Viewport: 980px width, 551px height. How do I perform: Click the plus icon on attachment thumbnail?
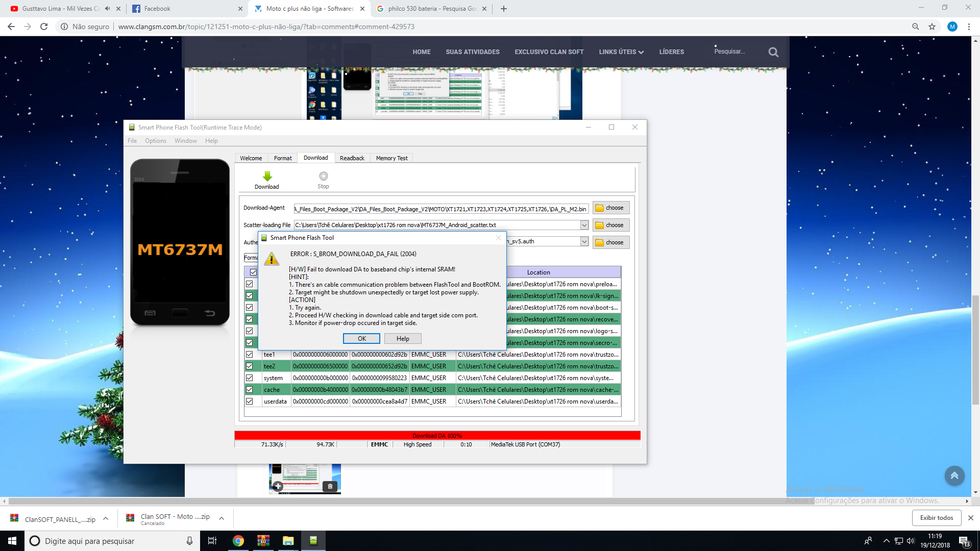(278, 486)
